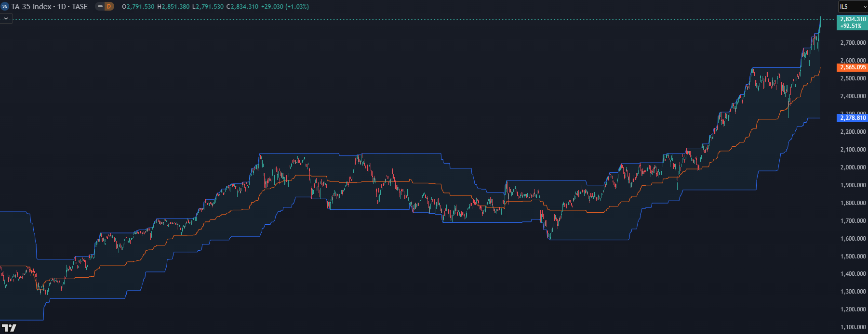Screen dimensions: 868x334
Task: Click the orange 2,565.095 price label
Action: coord(852,67)
